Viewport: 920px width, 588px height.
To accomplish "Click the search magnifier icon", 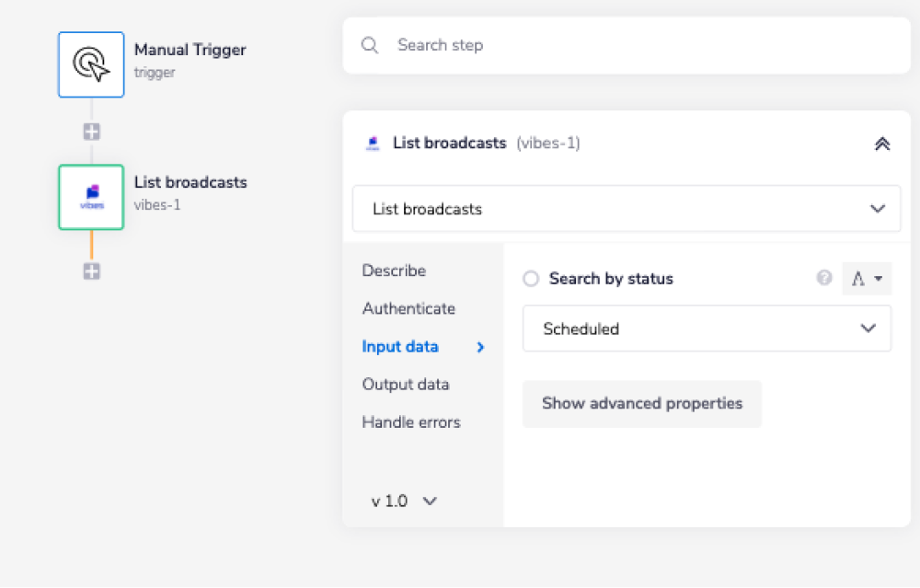I will point(370,45).
